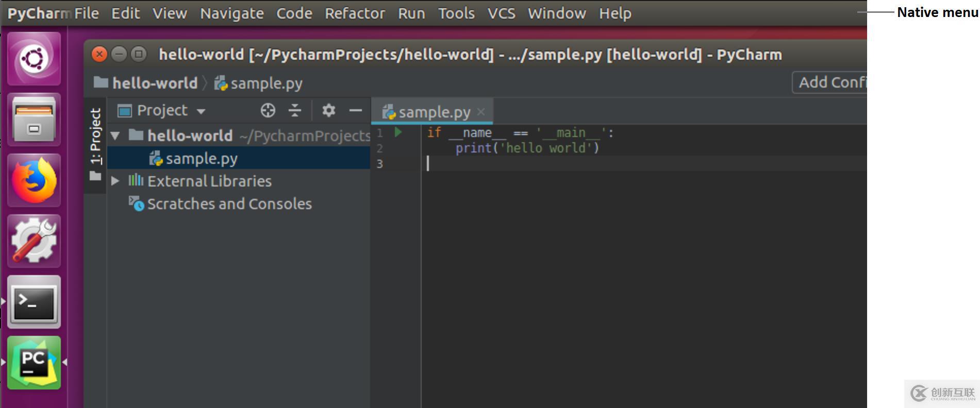Click the Scratches and Consoles icon
This screenshot has height=408, width=980.
pyautogui.click(x=136, y=203)
